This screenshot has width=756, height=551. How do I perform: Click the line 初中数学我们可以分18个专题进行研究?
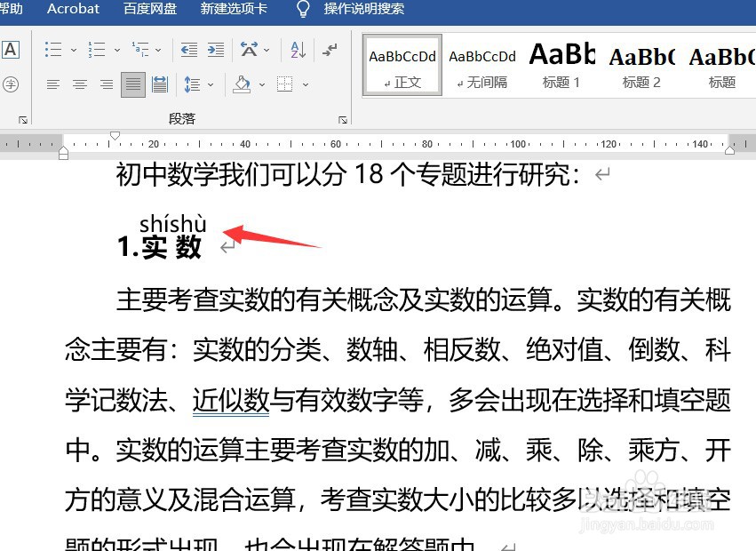pos(347,174)
